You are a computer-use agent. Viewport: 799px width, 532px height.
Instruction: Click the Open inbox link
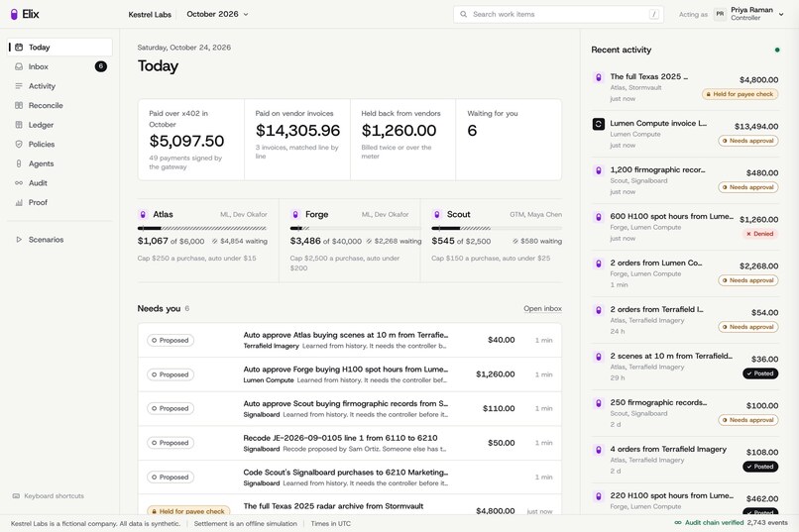tap(542, 308)
